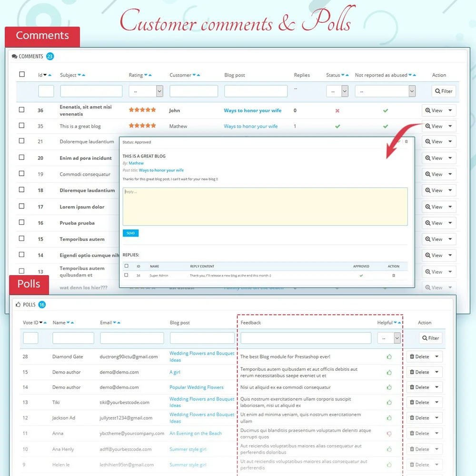Click the five-star rating on comment 36

coord(142,109)
